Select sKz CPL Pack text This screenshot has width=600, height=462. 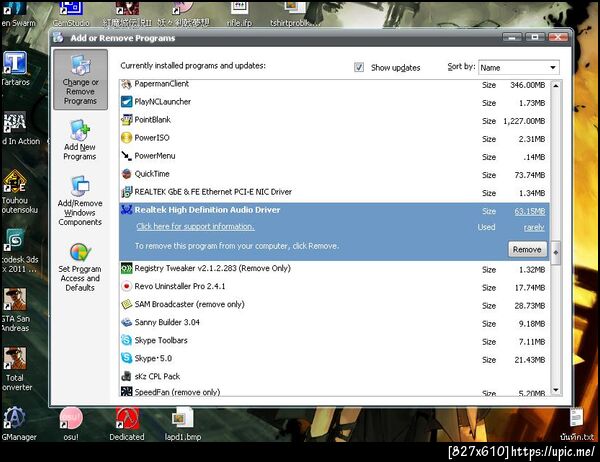pyautogui.click(x=157, y=376)
